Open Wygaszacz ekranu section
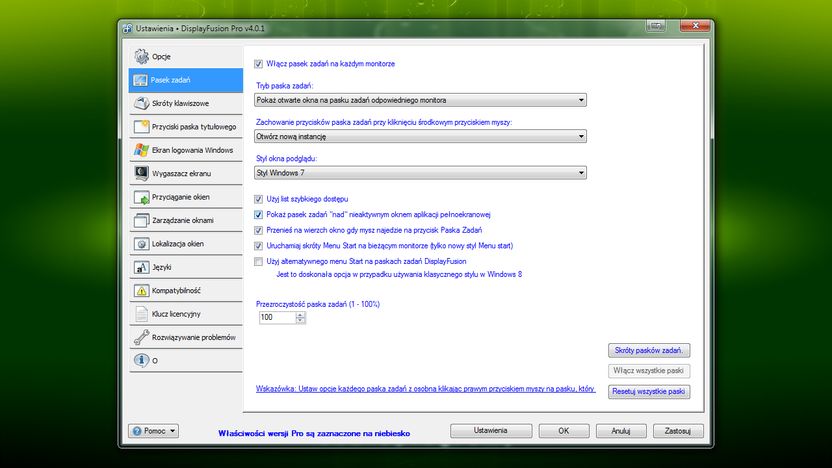This screenshot has height=468, width=832. (x=186, y=173)
